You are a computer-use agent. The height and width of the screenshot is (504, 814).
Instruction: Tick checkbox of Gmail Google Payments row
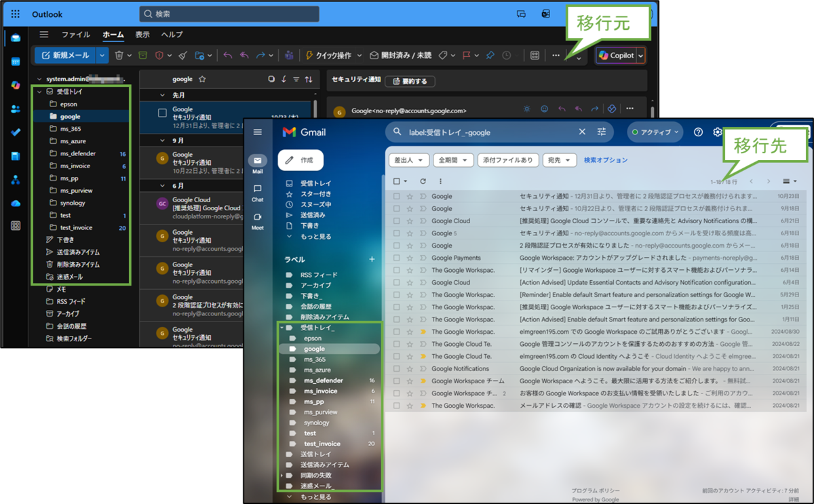click(x=397, y=258)
